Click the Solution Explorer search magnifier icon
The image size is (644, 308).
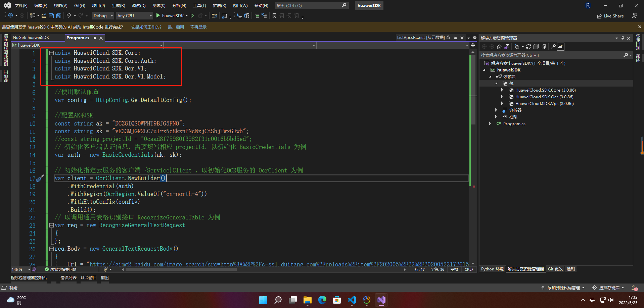point(626,55)
